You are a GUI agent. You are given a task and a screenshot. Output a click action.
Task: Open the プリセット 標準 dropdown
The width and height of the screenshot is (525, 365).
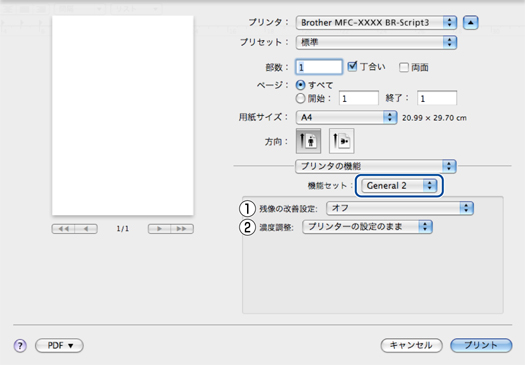click(376, 42)
